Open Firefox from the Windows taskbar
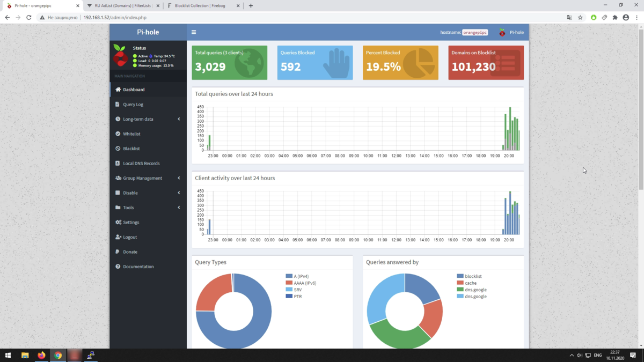The height and width of the screenshot is (362, 644). tap(41, 355)
